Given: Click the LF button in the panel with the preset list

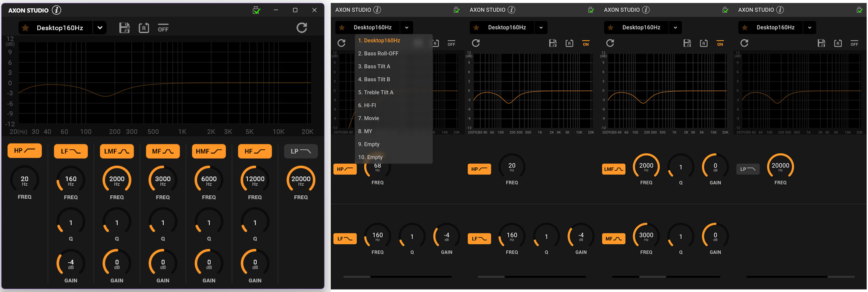Looking at the screenshot, I should (x=345, y=239).
